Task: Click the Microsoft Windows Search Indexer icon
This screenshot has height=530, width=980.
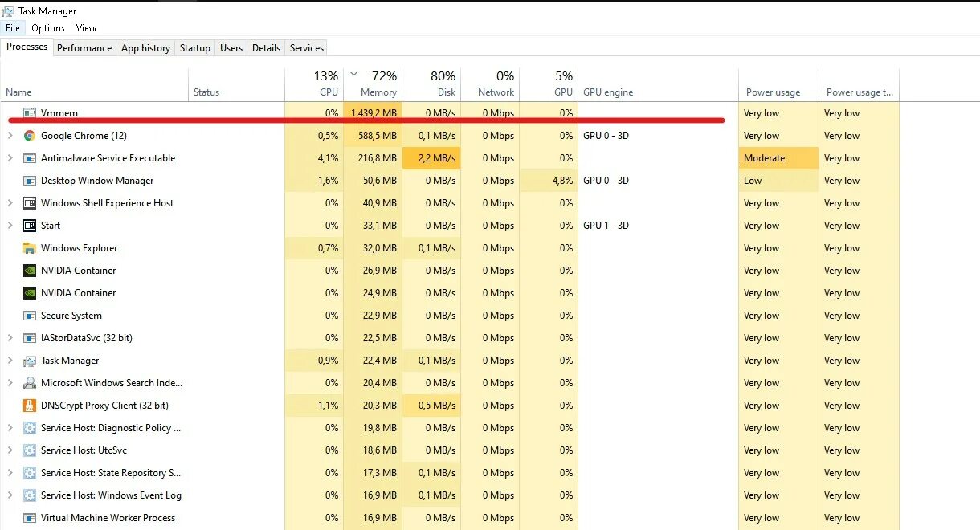Action: click(30, 383)
